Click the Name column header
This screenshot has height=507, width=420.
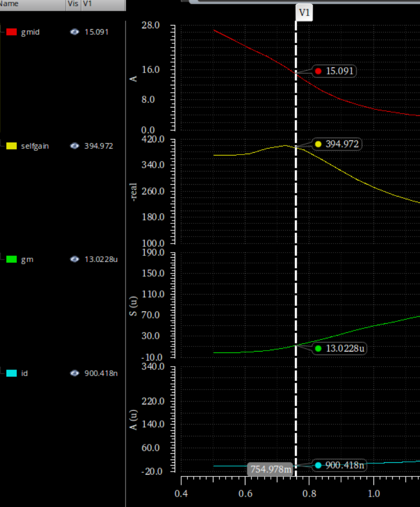(x=32, y=5)
